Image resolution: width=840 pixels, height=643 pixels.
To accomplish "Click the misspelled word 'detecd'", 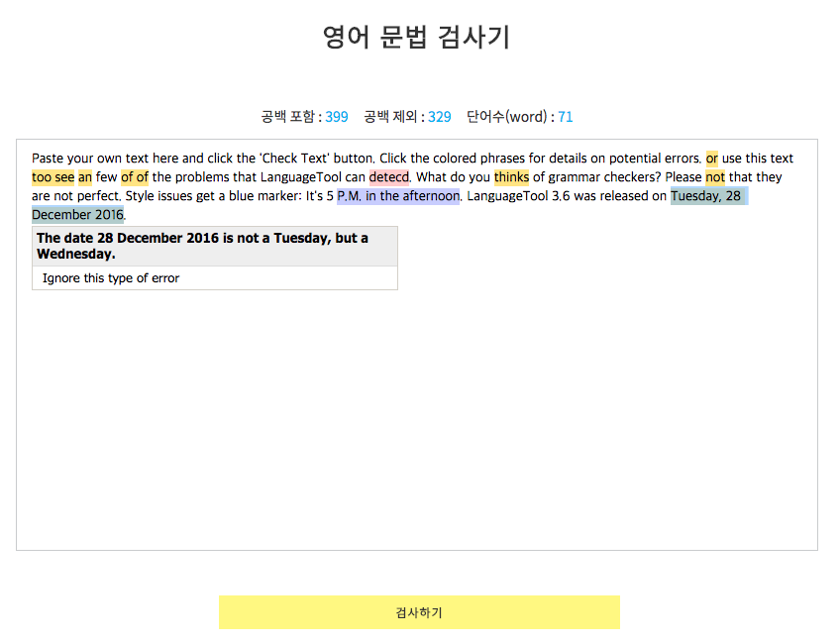I will pyautogui.click(x=389, y=177).
